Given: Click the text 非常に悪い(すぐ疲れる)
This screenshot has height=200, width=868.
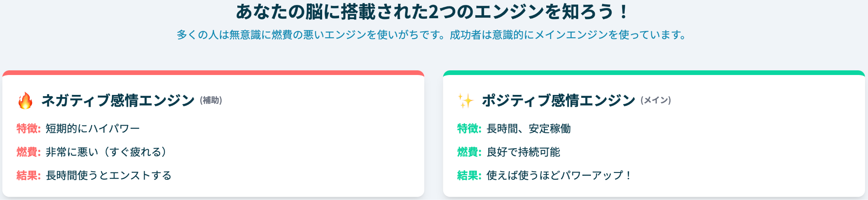Looking at the screenshot, I should (x=106, y=152).
